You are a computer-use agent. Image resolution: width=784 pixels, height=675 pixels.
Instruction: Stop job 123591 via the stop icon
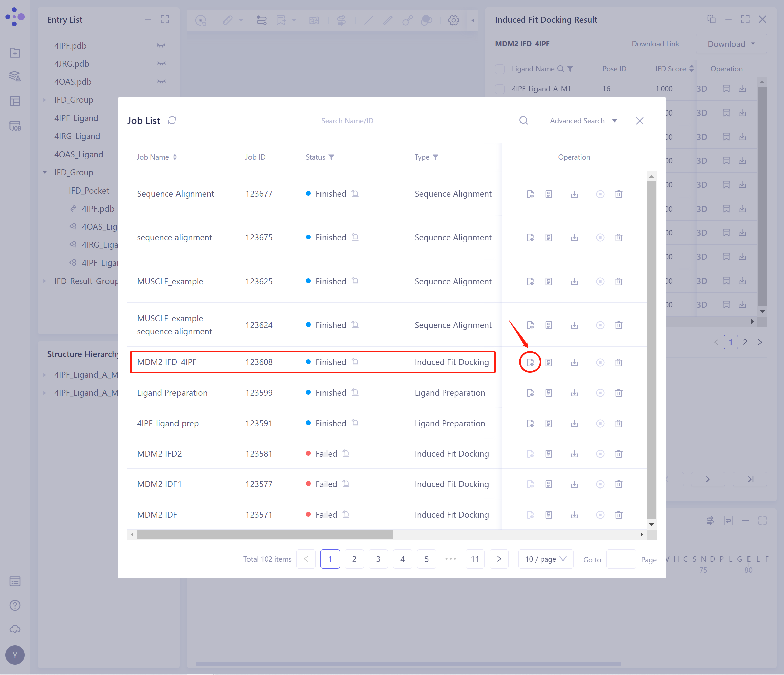[600, 423]
